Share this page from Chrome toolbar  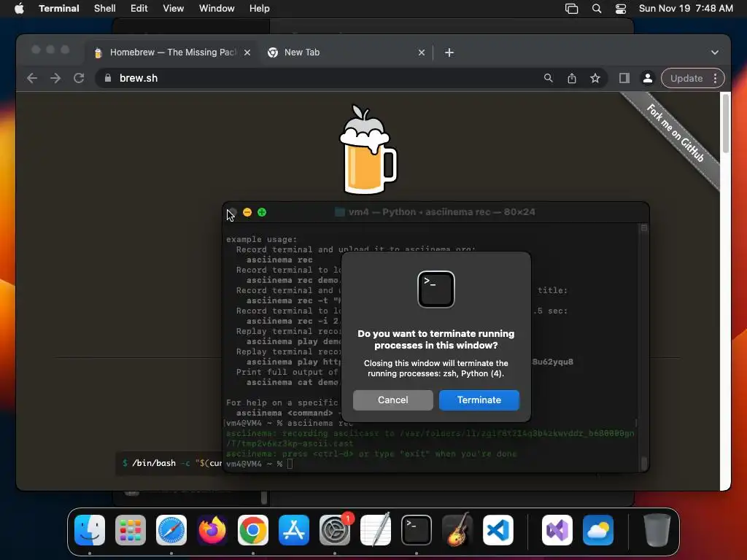pos(572,78)
